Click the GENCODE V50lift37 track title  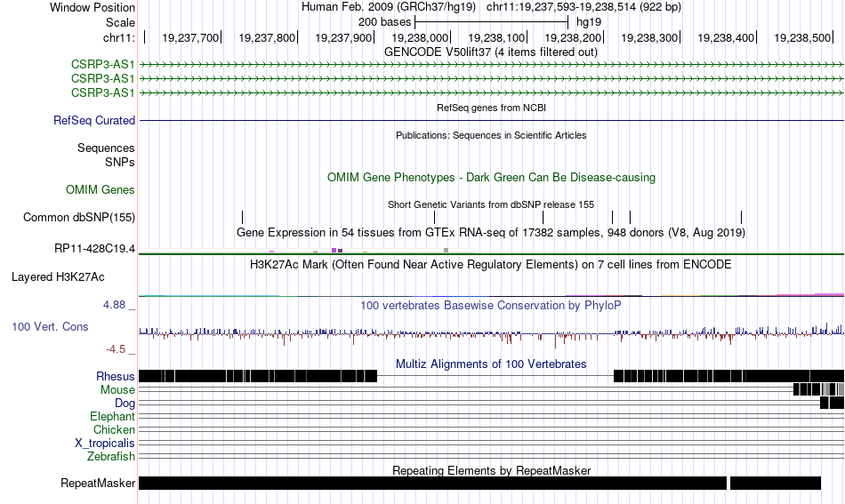click(490, 52)
